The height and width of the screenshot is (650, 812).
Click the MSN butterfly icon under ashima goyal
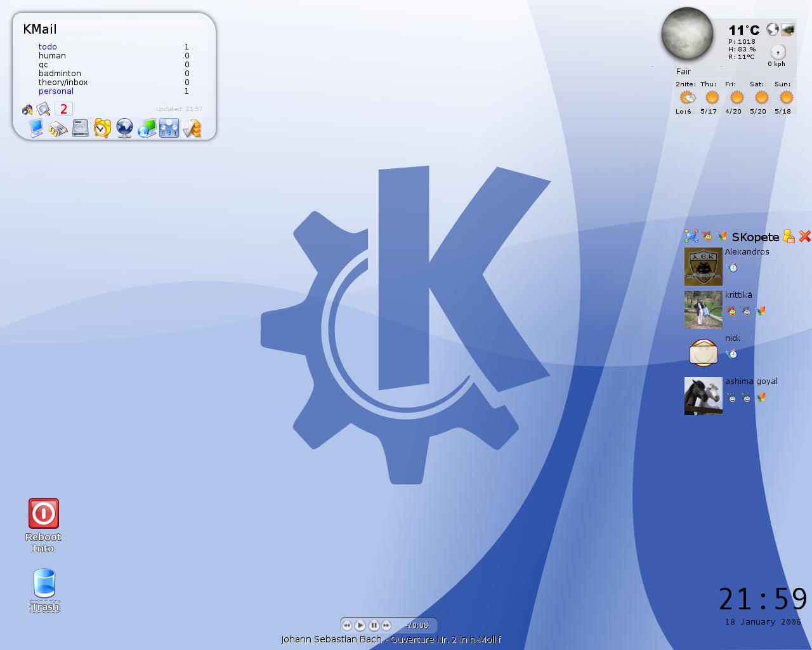(x=761, y=397)
